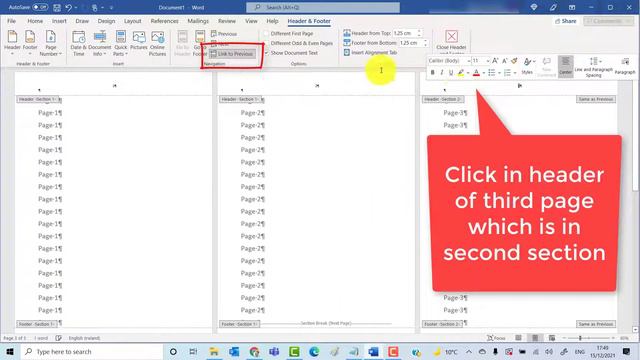Open Paragraph settings in mini toolbar
This screenshot has width=640, height=360.
tap(625, 66)
